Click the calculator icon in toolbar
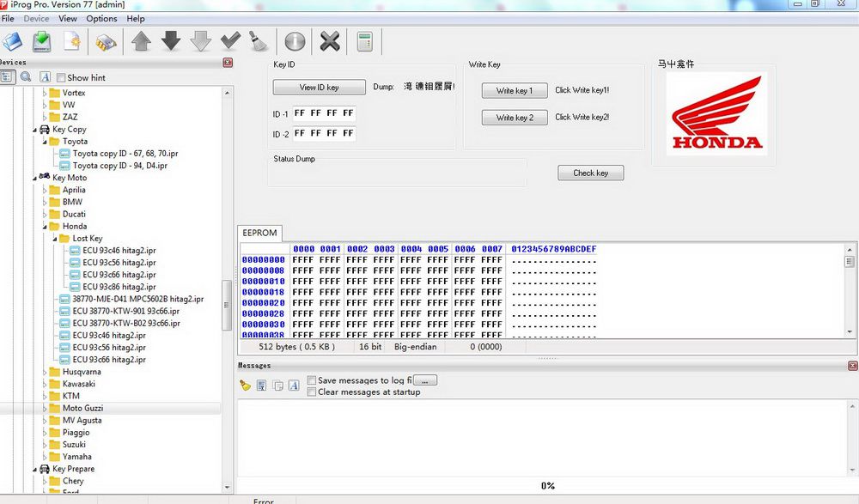This screenshot has height=504, width=859. pyautogui.click(x=365, y=41)
